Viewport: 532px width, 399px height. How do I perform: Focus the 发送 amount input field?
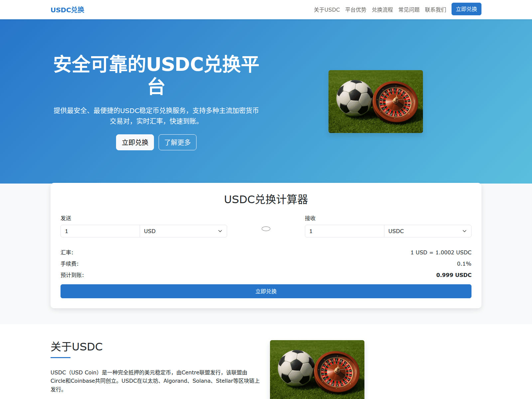(x=100, y=231)
